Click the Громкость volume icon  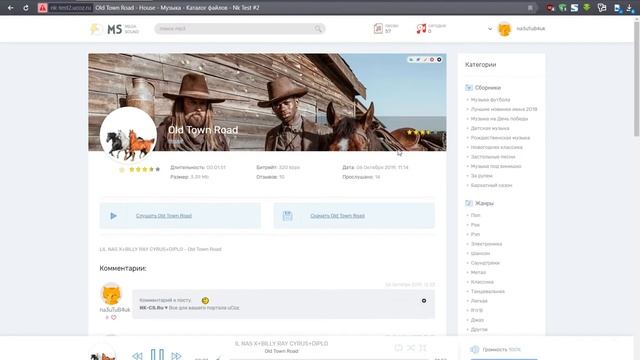tap(475, 349)
